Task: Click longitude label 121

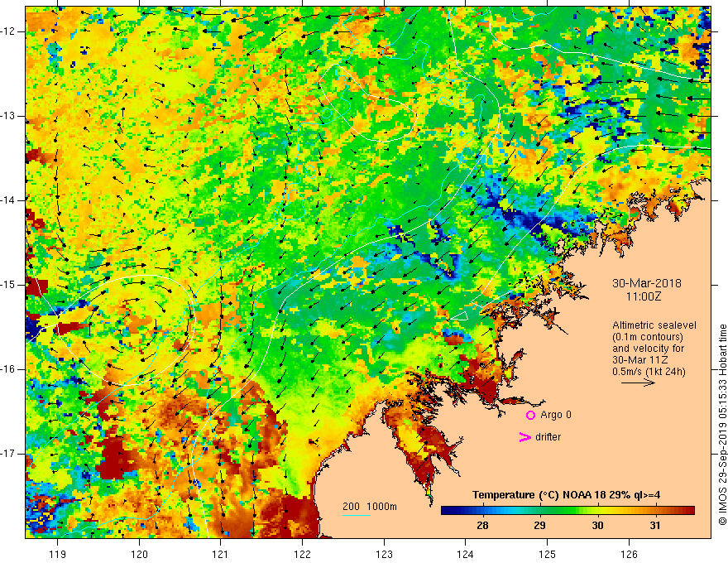Action: pyautogui.click(x=221, y=554)
